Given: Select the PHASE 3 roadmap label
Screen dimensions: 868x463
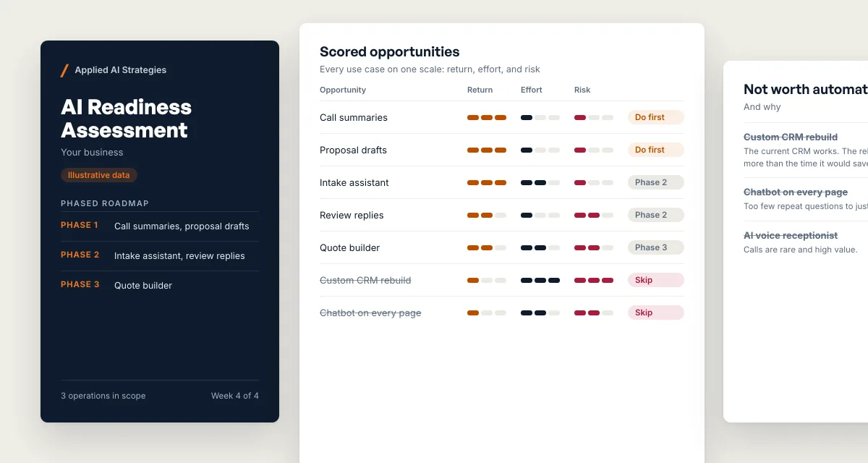Looking at the screenshot, I should click(x=80, y=285).
